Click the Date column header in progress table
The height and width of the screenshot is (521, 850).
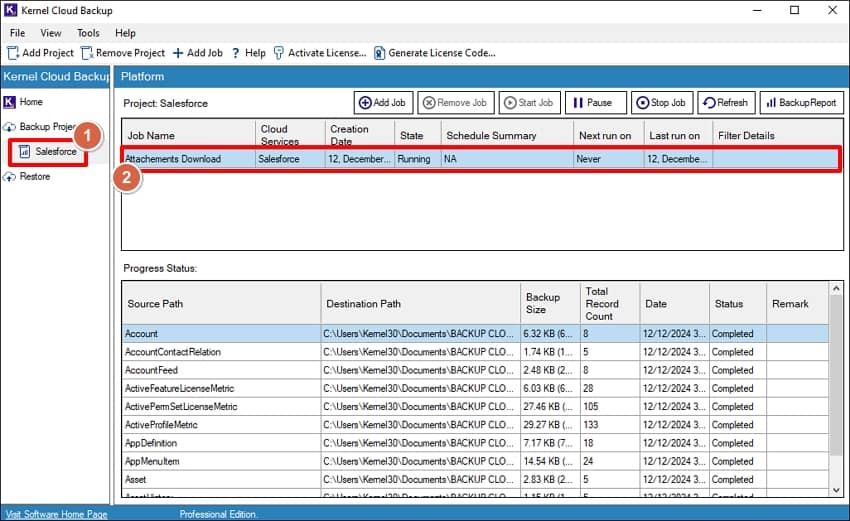pos(674,304)
